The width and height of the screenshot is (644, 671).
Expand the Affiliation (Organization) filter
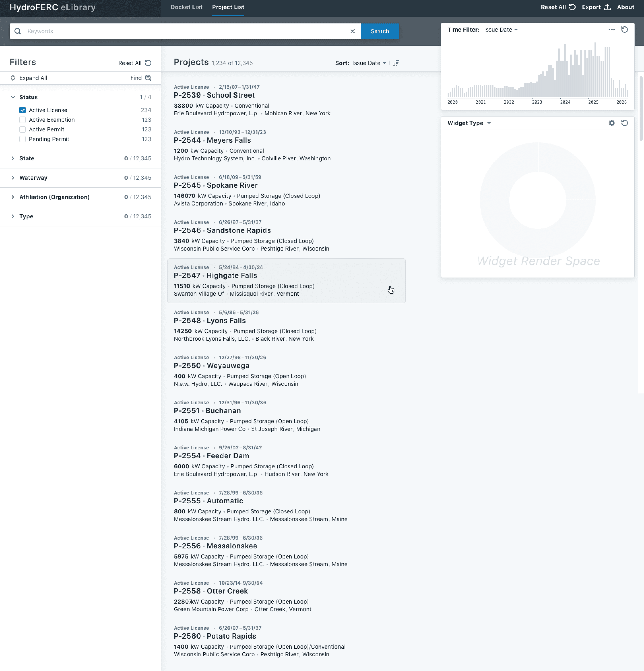[13, 197]
